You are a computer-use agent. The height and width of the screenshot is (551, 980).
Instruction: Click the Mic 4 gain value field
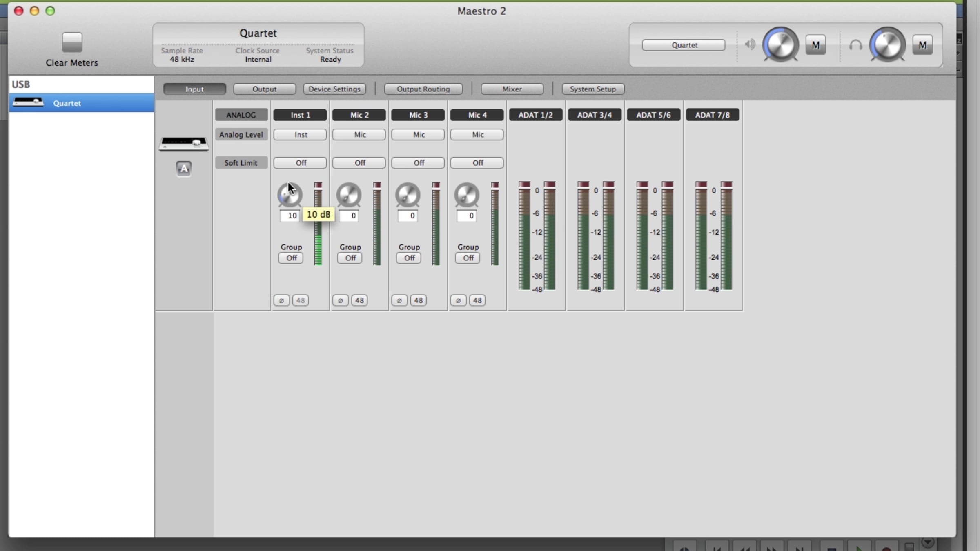(x=467, y=216)
